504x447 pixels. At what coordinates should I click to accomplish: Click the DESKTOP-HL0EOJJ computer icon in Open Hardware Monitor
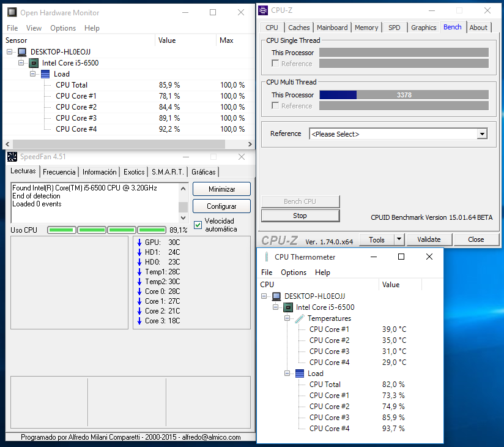22,52
